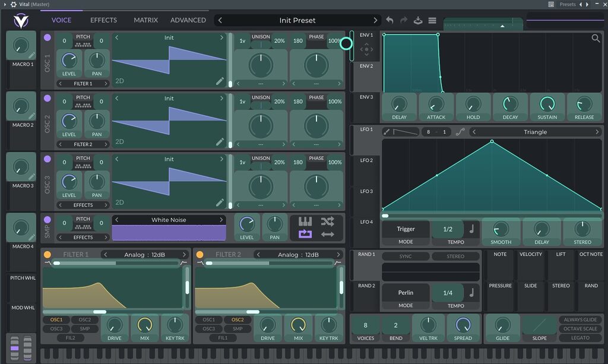Enable RAND 1 STEREO button
Image resolution: width=608 pixels, height=364 pixels.
[455, 257]
